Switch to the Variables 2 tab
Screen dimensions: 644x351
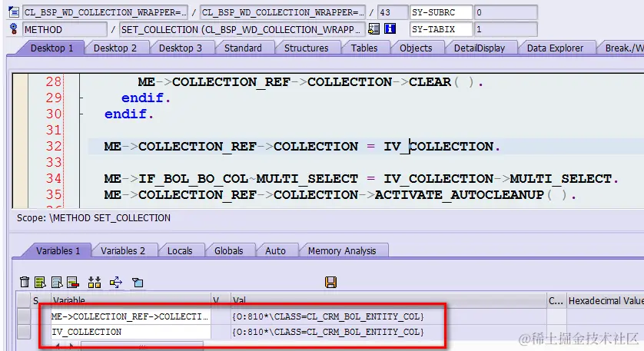[123, 251]
